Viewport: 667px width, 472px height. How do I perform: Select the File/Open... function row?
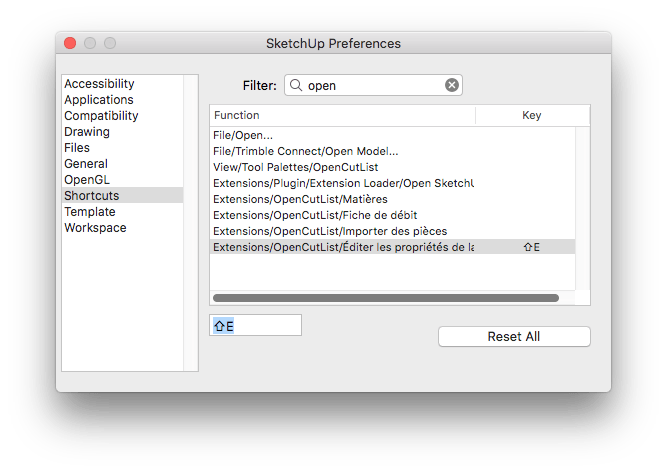tap(392, 135)
